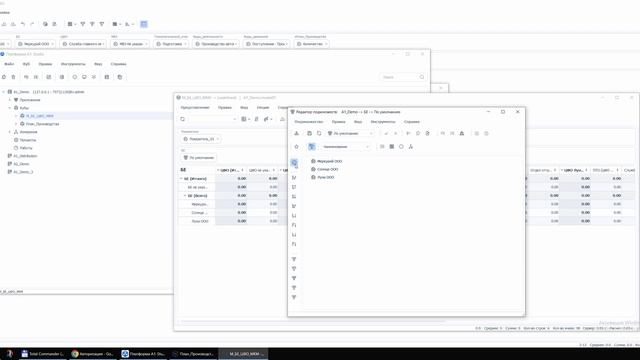This screenshot has width=640, height=360.
Task: Click the save icon in subset editor toolbar
Action: tap(309, 133)
